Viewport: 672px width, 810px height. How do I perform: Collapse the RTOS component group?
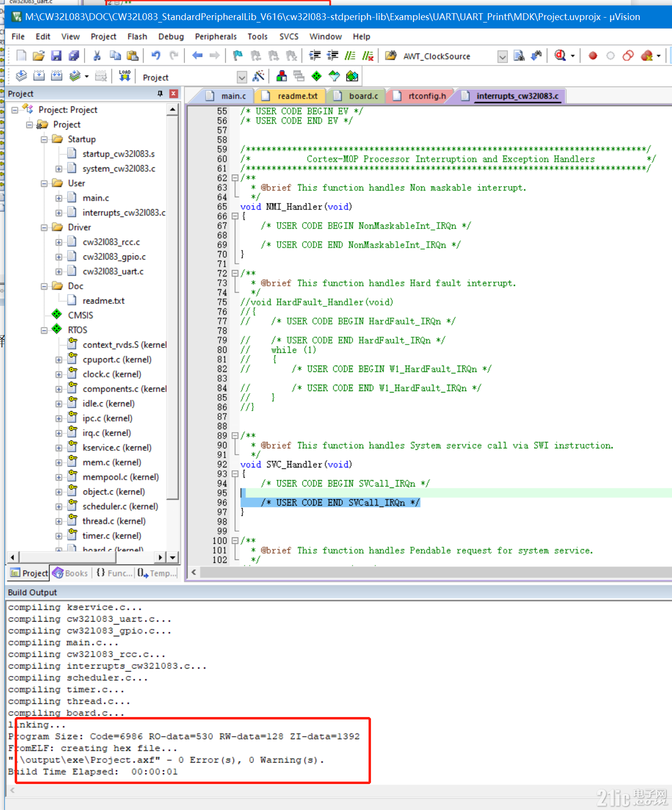44,330
